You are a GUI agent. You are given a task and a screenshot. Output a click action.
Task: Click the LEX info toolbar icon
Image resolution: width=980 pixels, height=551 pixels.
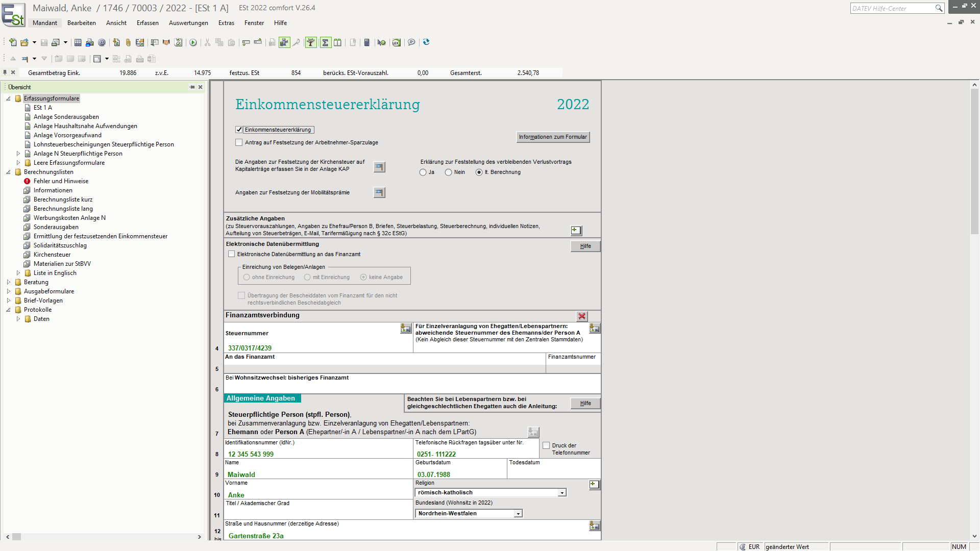pyautogui.click(x=396, y=42)
